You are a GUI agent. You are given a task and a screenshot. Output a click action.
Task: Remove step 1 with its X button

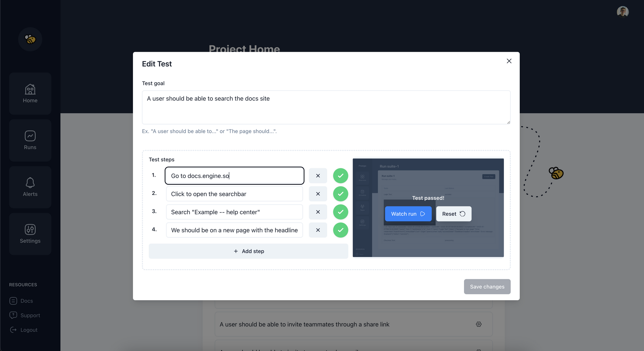point(318,176)
